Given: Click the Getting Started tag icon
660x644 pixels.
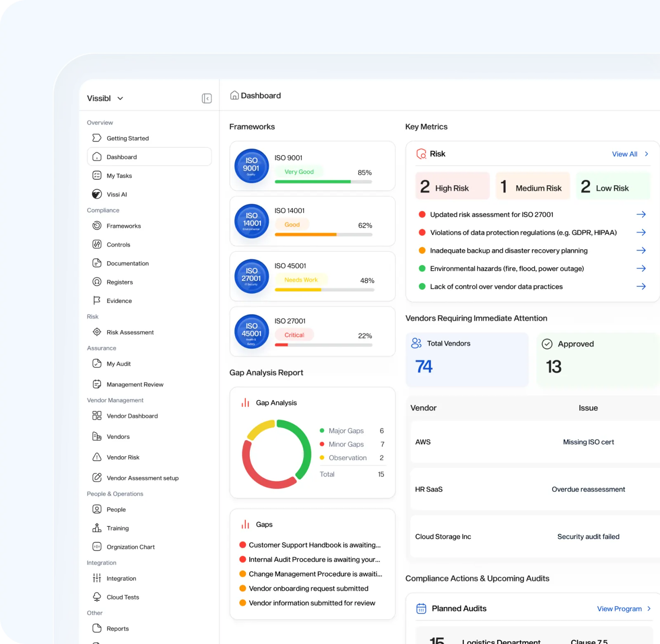Looking at the screenshot, I should click(97, 138).
